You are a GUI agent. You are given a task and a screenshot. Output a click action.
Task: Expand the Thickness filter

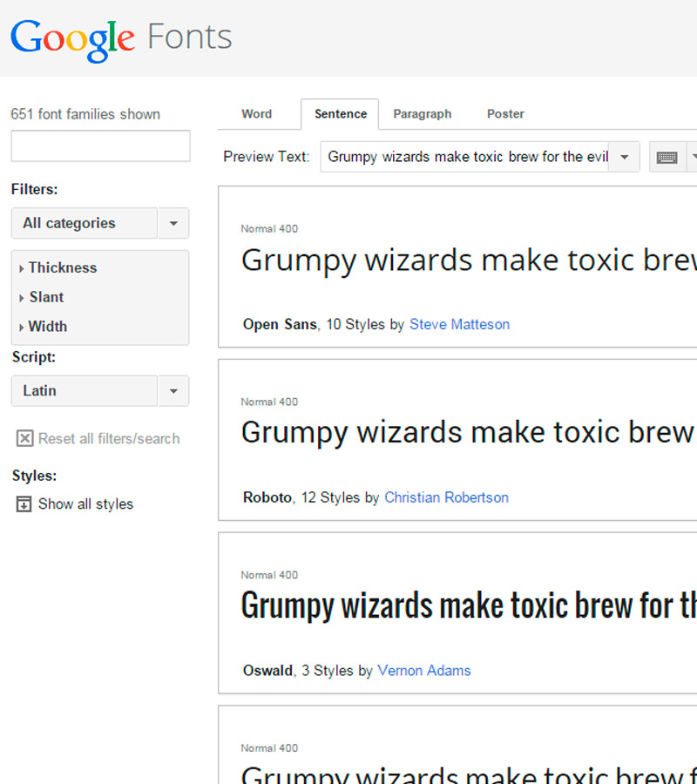[62, 268]
